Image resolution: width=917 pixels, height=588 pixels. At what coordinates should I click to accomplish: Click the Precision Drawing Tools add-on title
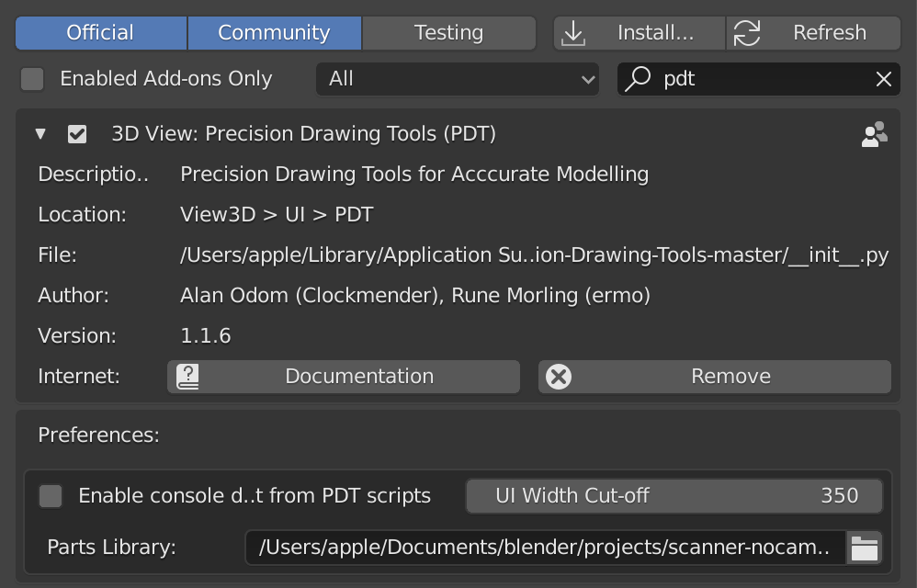point(303,134)
